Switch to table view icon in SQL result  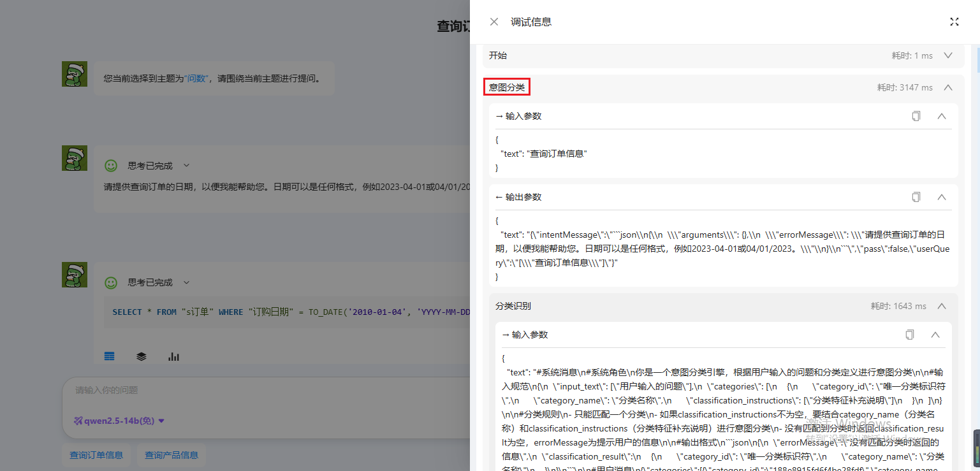(x=110, y=357)
